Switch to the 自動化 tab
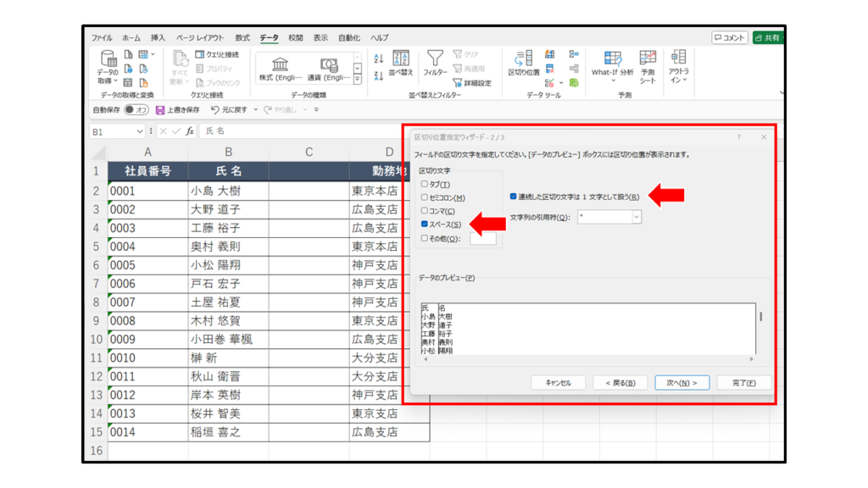Image resolution: width=868 pixels, height=488 pixels. tap(349, 37)
